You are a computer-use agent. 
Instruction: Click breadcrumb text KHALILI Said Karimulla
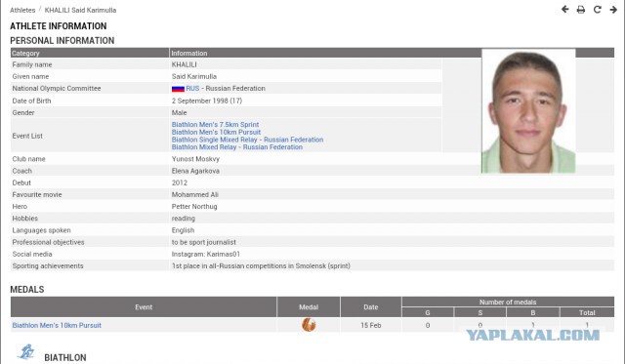pyautogui.click(x=80, y=10)
